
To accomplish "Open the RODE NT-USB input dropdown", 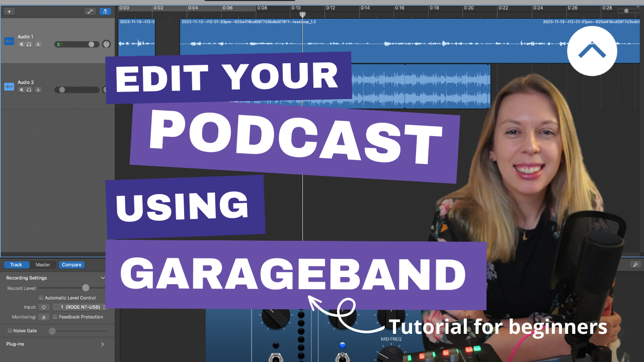I will coord(80,307).
